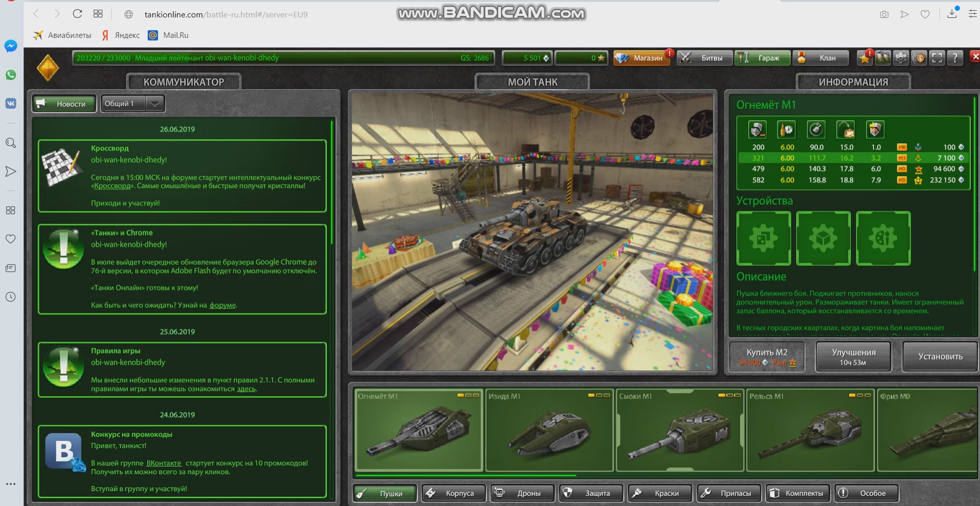Click the damage-per-second stat icon
The image size is (980, 506).
coord(757,130)
